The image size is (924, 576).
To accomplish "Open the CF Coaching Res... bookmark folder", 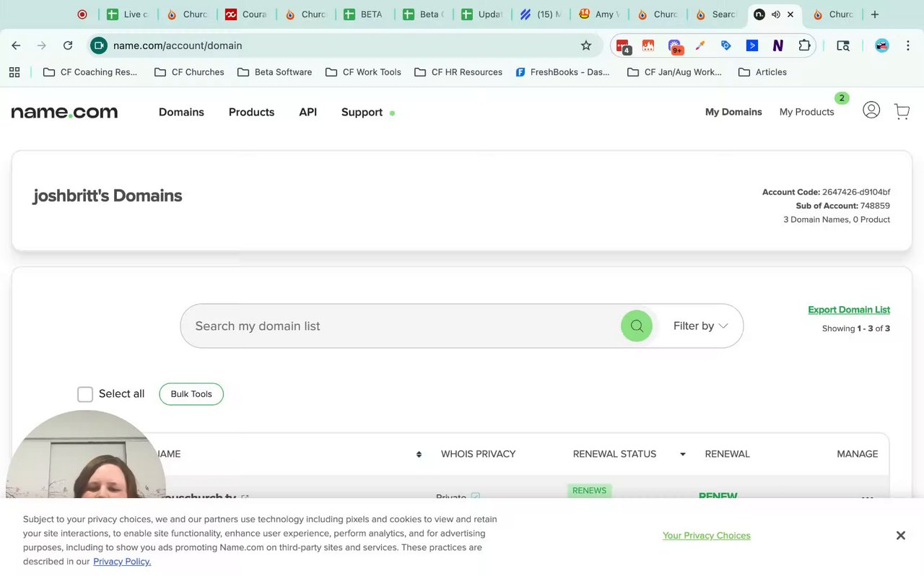I will [90, 72].
